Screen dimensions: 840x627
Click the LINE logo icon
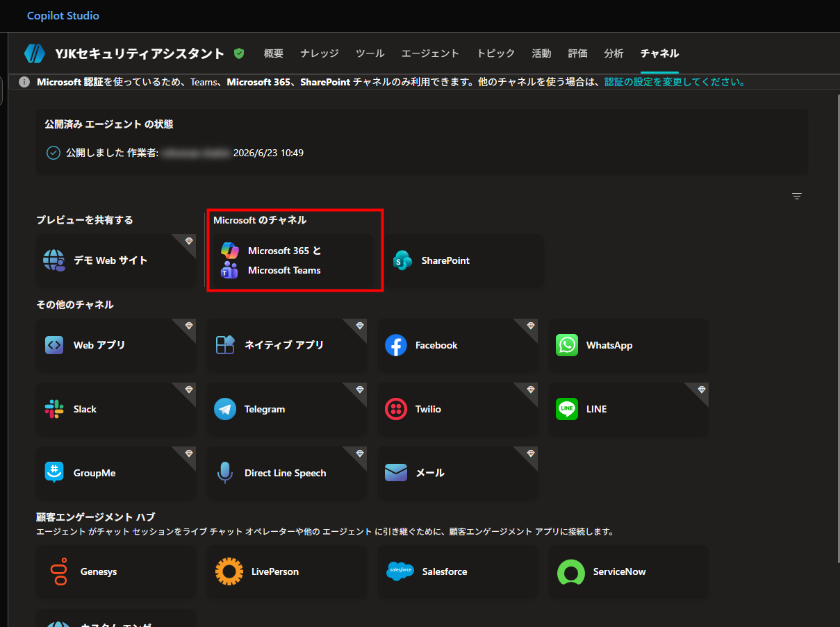coord(567,409)
